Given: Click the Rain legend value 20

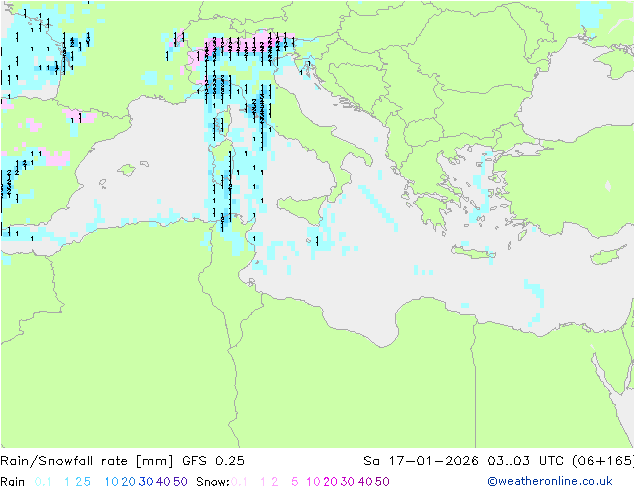Looking at the screenshot, I should 129,482.
